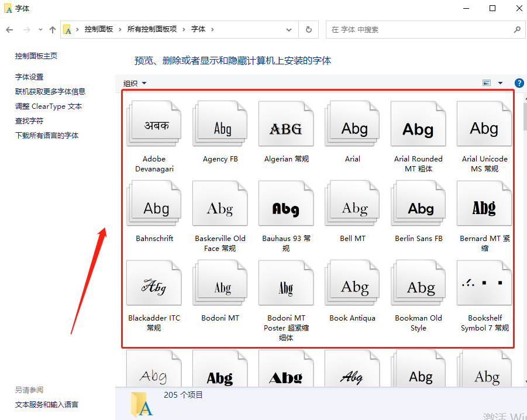The width and height of the screenshot is (527, 420).
Task: Open the view options dropdown arrow
Action: coord(499,82)
